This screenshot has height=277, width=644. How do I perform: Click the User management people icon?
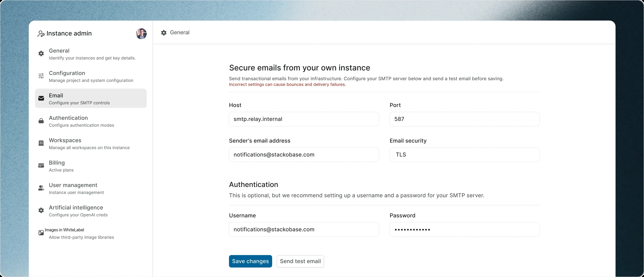41,188
